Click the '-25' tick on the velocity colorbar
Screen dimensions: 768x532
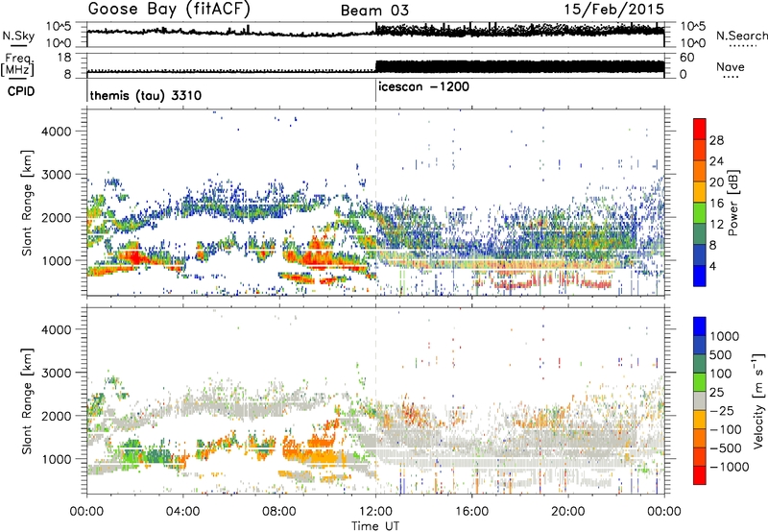coord(722,410)
